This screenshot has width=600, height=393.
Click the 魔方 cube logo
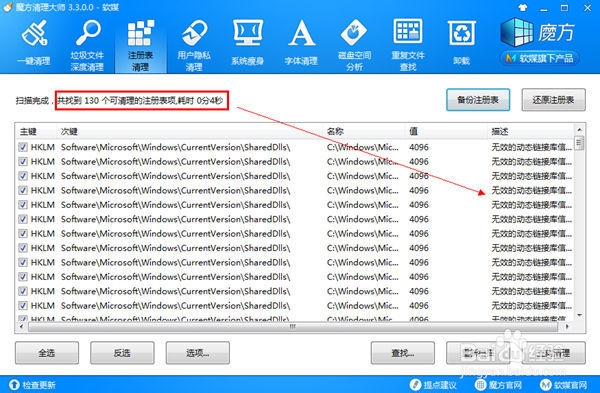pyautogui.click(x=538, y=32)
